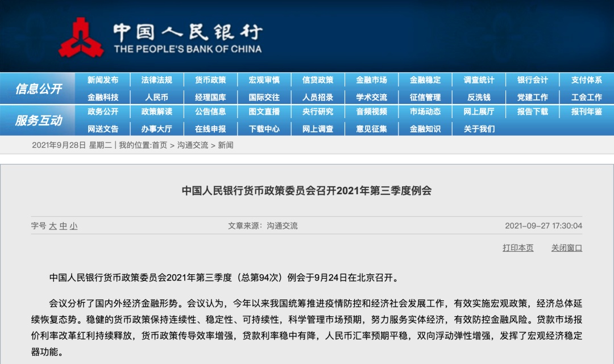Click the People's Bank of China logo emblem
The height and width of the screenshot is (364, 614).
81,37
